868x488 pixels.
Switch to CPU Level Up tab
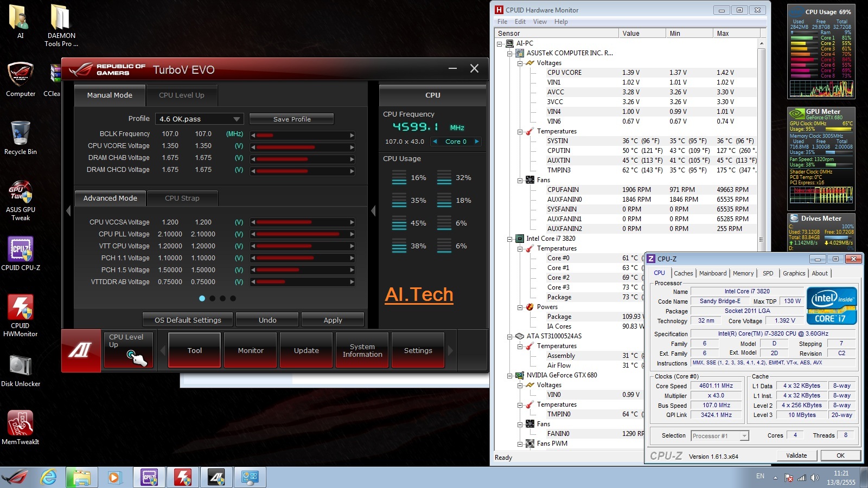(182, 95)
